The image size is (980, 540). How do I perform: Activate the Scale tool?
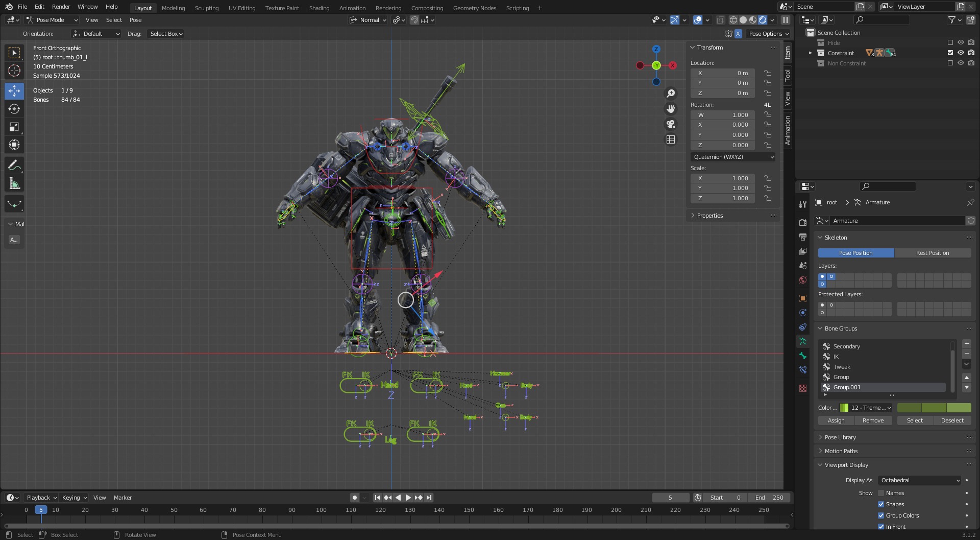pos(14,127)
